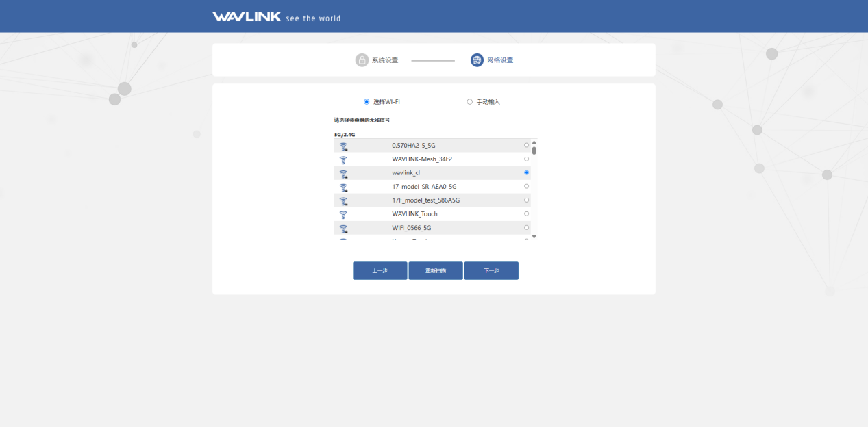Click network name wavlink_cl
This screenshot has width=868, height=427.
(406, 173)
